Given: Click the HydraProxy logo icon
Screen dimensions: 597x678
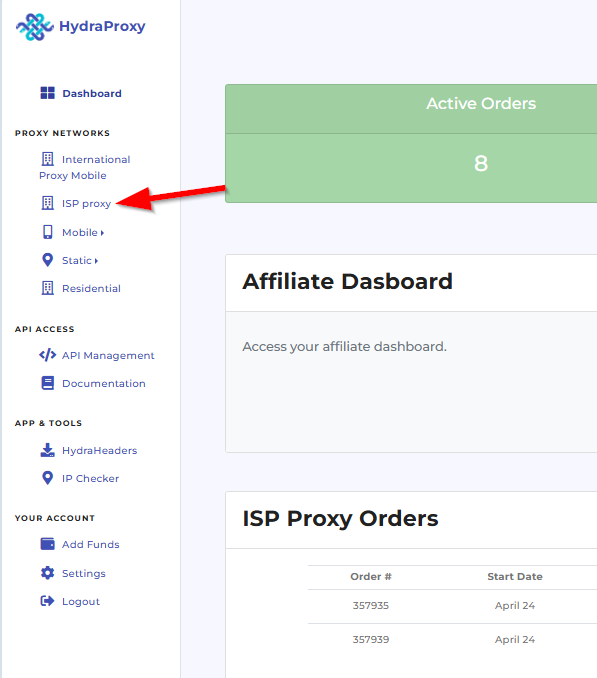Looking at the screenshot, I should coord(35,27).
